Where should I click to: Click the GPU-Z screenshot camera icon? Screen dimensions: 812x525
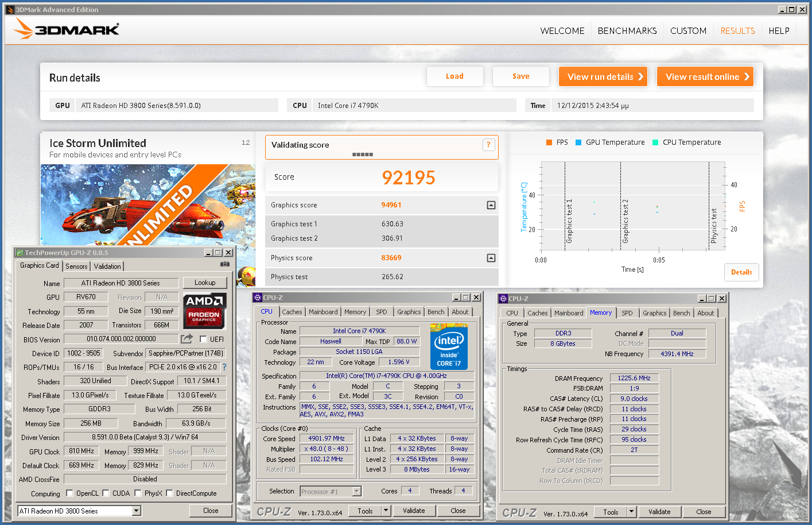pos(225,264)
